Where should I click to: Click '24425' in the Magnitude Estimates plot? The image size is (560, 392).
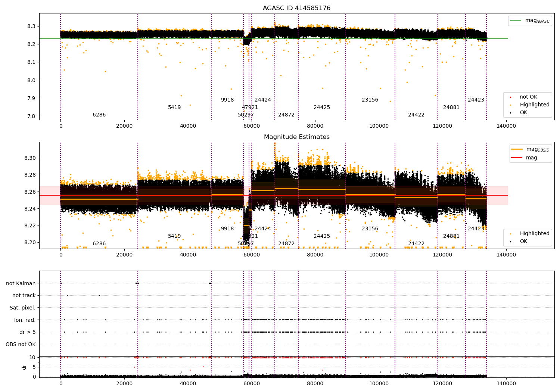(x=322, y=236)
